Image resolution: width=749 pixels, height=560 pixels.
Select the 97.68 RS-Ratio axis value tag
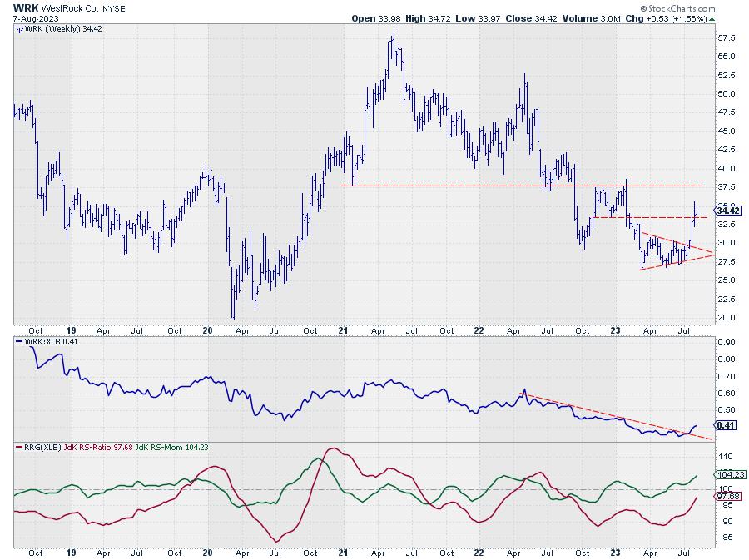point(727,496)
